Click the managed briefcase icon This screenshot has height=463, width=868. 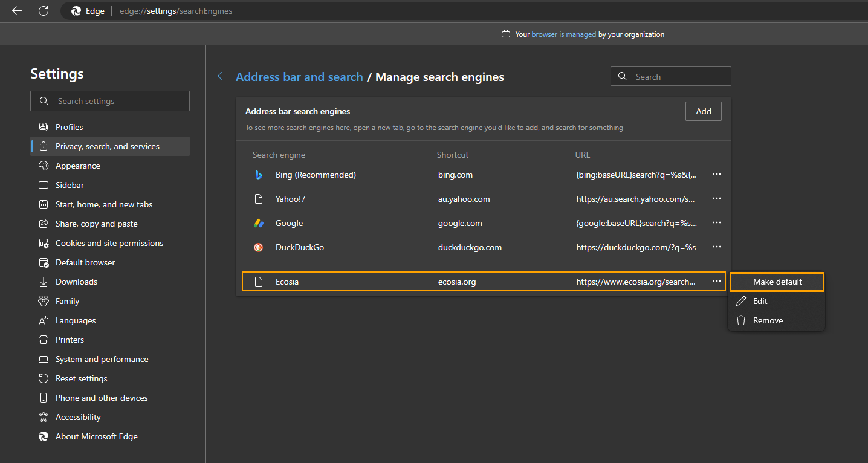(x=506, y=34)
